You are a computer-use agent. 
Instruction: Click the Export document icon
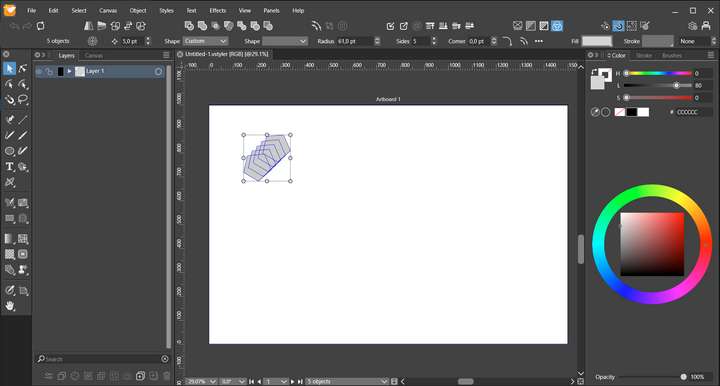click(404, 26)
